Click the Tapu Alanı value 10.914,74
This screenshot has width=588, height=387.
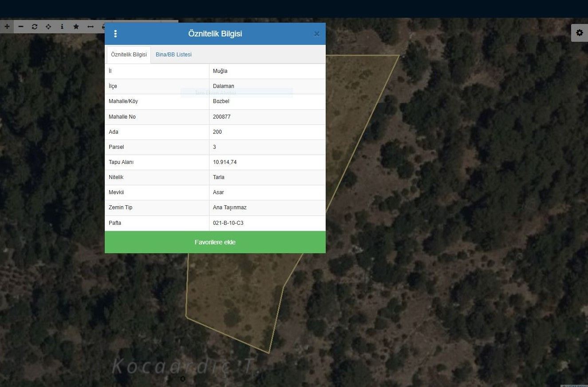[x=225, y=162]
